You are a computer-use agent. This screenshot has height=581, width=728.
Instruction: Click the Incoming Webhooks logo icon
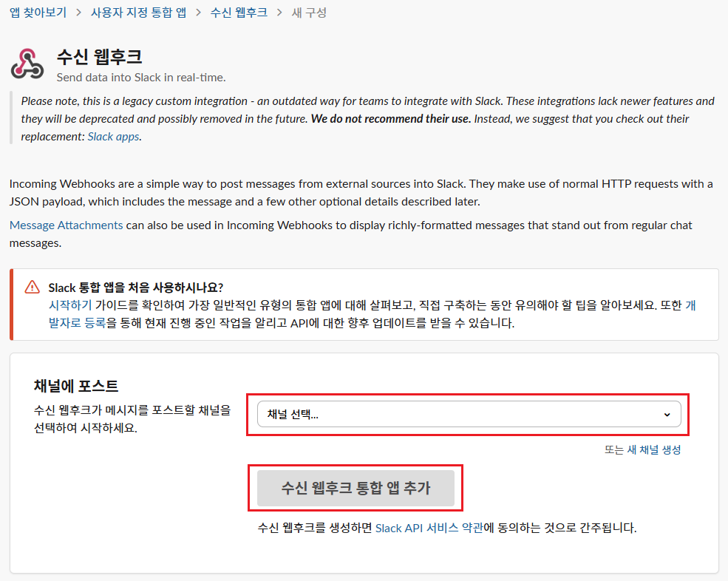[27, 64]
